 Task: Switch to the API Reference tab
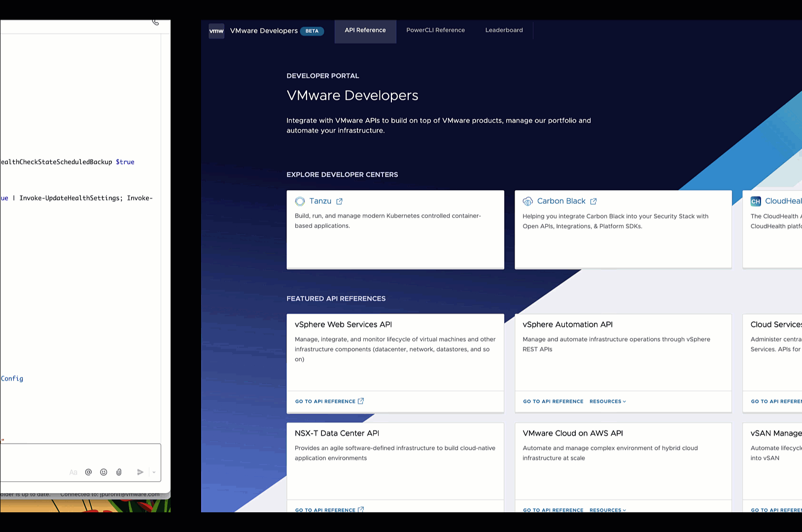(365, 31)
